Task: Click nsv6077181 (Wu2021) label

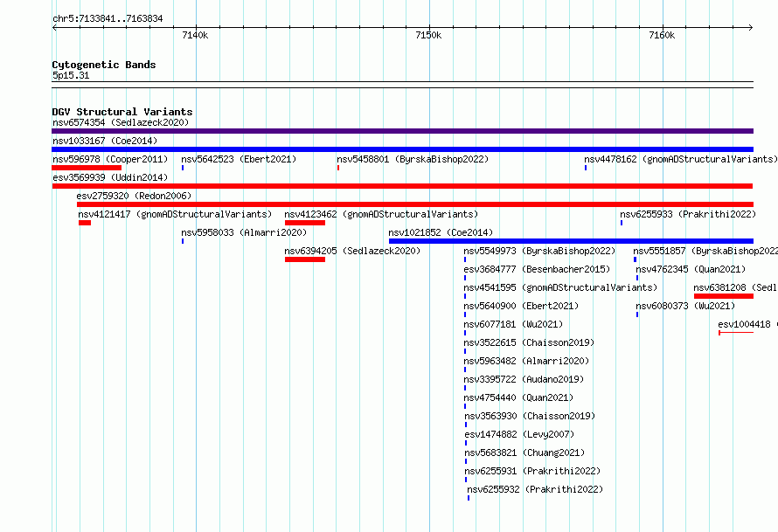Action: click(x=513, y=324)
